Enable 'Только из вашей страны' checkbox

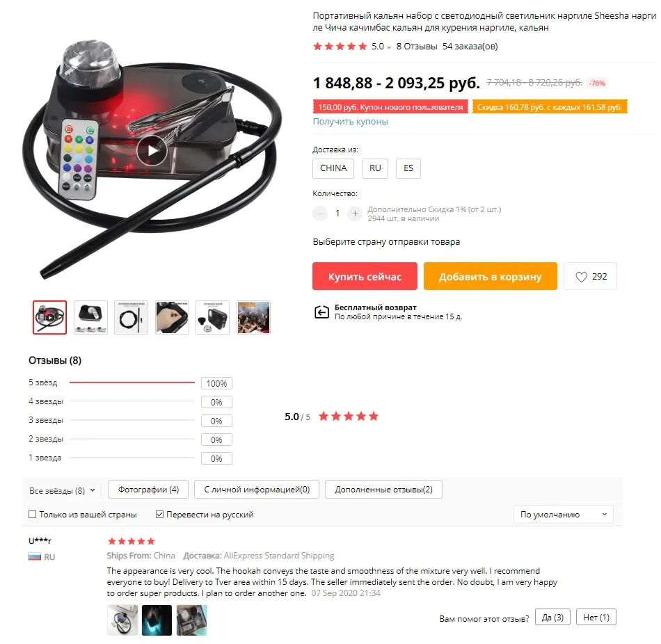[32, 514]
